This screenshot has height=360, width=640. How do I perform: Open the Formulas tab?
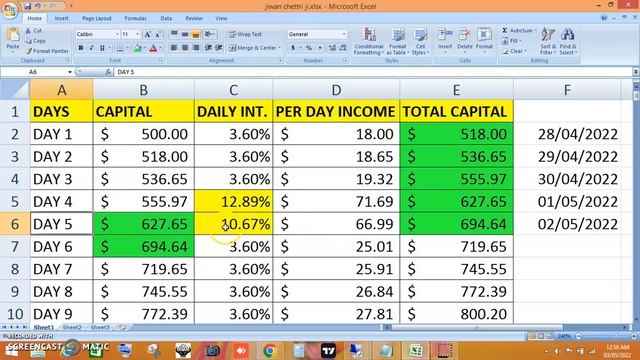click(x=136, y=18)
